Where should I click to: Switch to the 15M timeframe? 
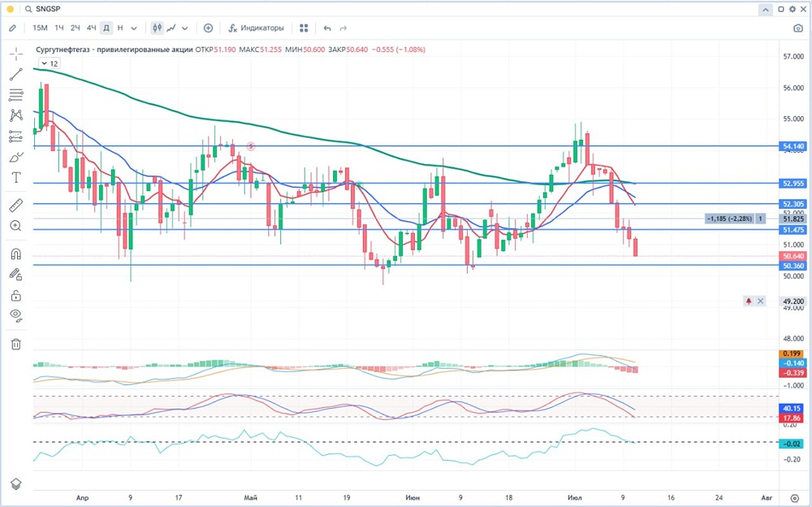pos(40,28)
